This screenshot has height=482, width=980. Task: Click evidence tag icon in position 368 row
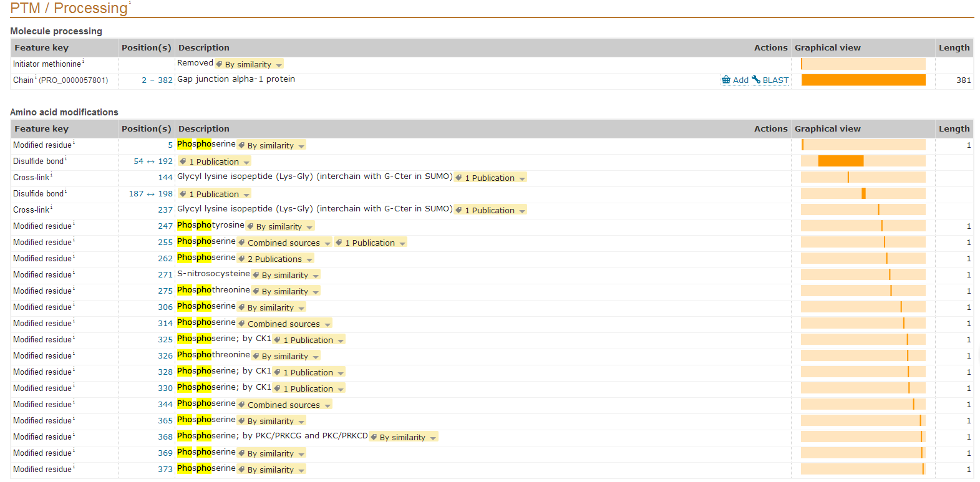374,437
